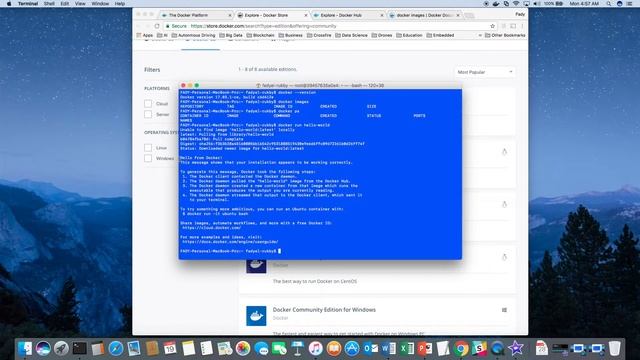Open the View menu in menu bar
The height and width of the screenshot is (360, 640).
point(80,4)
